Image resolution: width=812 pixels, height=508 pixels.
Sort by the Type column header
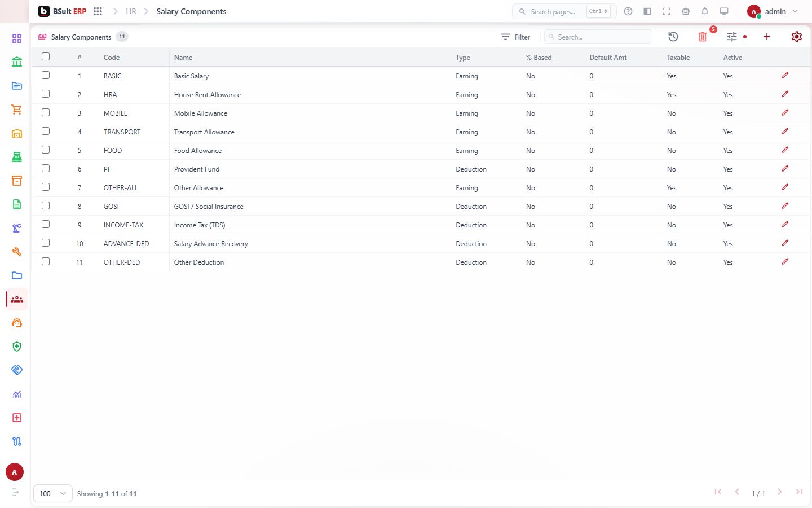tap(463, 58)
